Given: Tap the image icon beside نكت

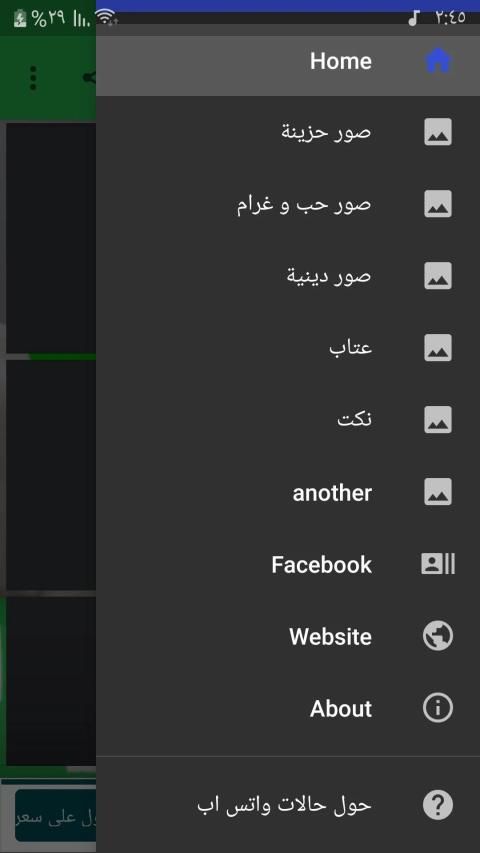Looking at the screenshot, I should click(x=438, y=420).
